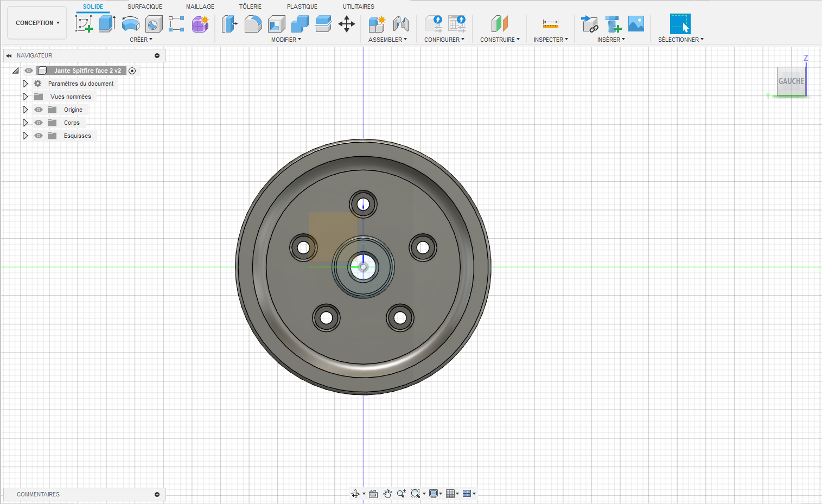
Task: Select the Revolve tool
Action: point(130,24)
